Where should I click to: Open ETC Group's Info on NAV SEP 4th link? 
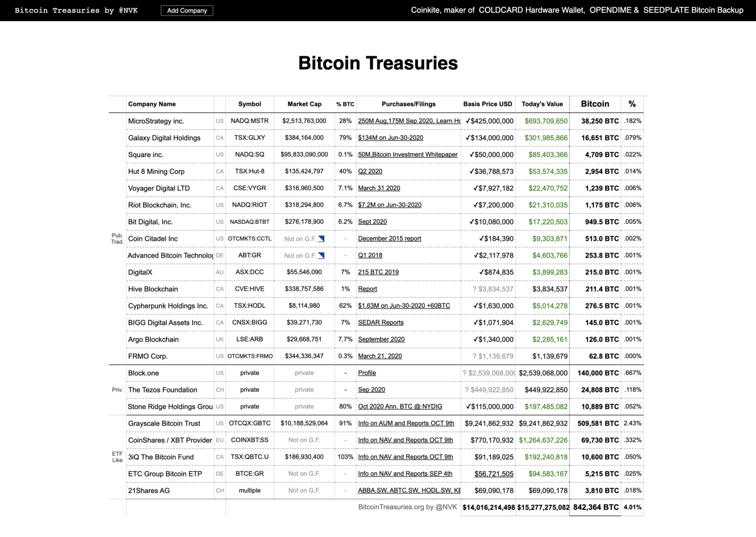click(x=405, y=473)
